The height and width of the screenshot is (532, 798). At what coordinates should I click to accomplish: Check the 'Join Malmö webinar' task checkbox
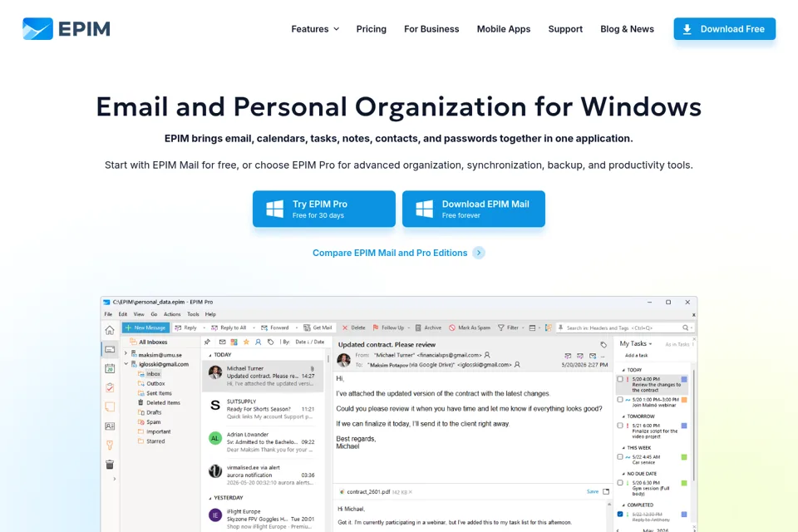(x=620, y=400)
